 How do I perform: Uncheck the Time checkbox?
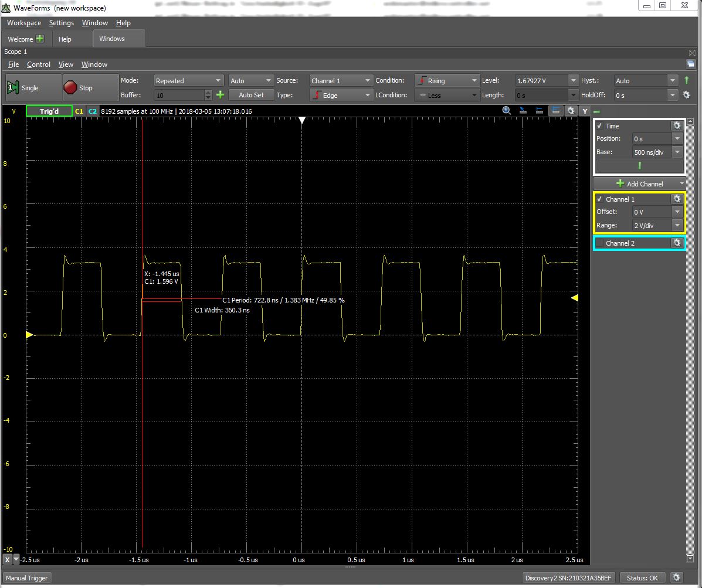pos(599,125)
